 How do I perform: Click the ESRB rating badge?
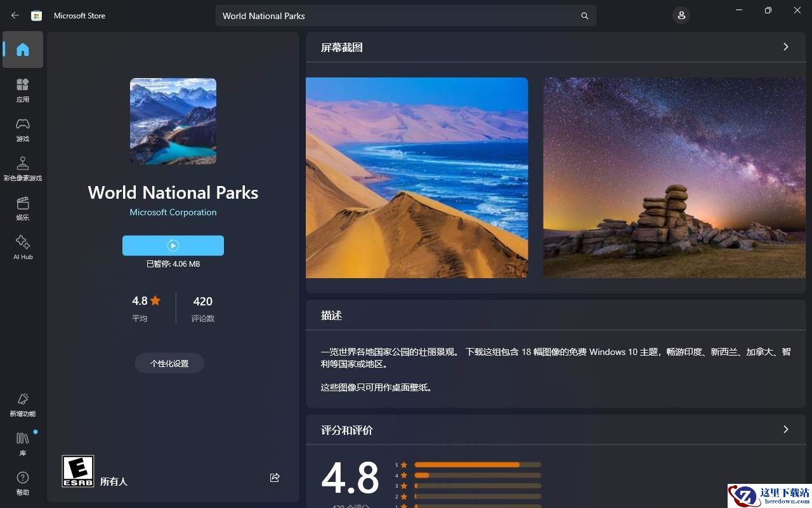[x=78, y=471]
